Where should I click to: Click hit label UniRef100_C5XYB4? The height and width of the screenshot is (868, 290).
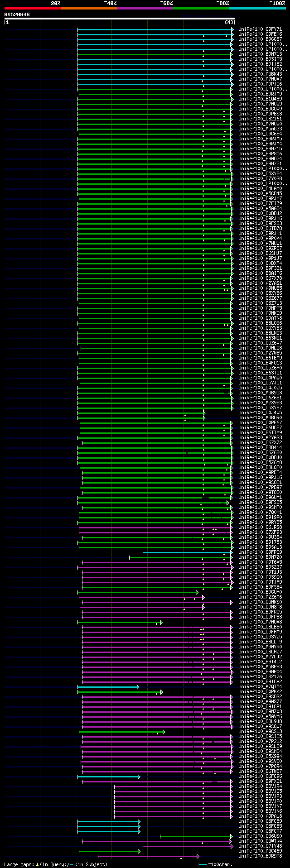pos(260,174)
